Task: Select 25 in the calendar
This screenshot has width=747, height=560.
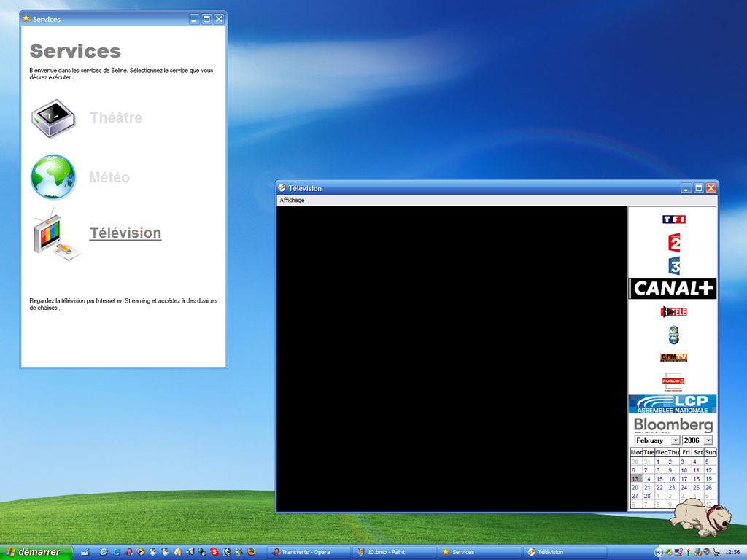Action: (x=697, y=488)
